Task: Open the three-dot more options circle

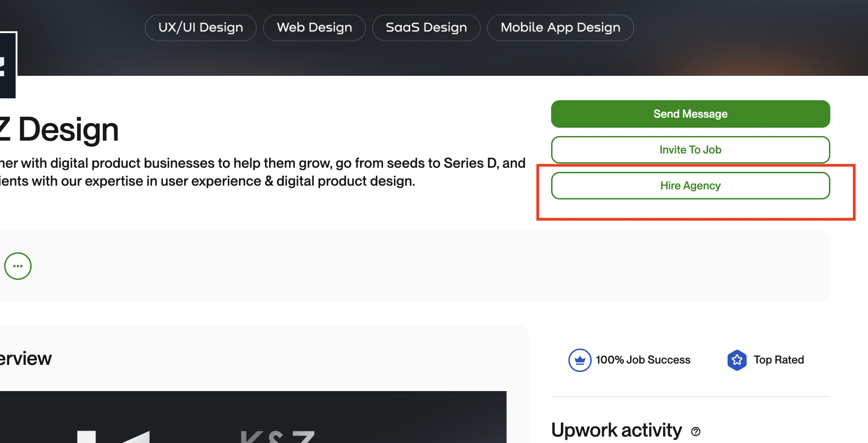Action: point(18,266)
